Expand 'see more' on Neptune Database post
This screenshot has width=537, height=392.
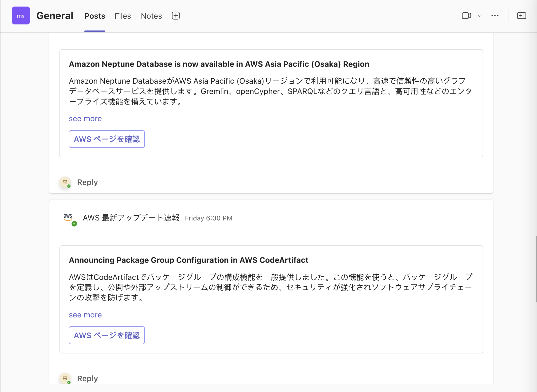(x=85, y=118)
